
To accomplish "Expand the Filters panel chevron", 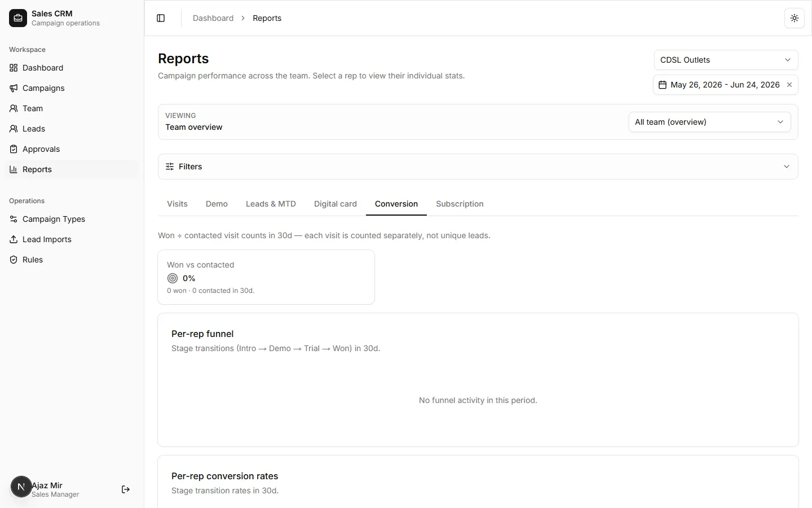I will 787,167.
